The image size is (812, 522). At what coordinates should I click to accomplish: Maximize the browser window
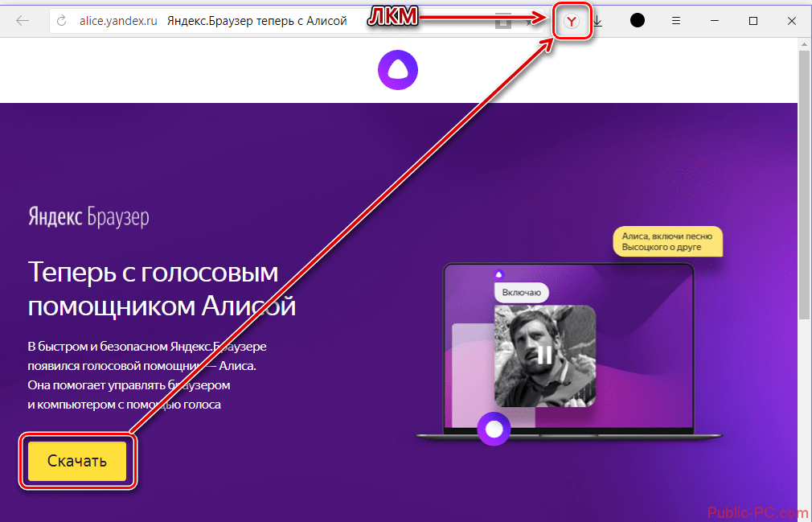(753, 21)
